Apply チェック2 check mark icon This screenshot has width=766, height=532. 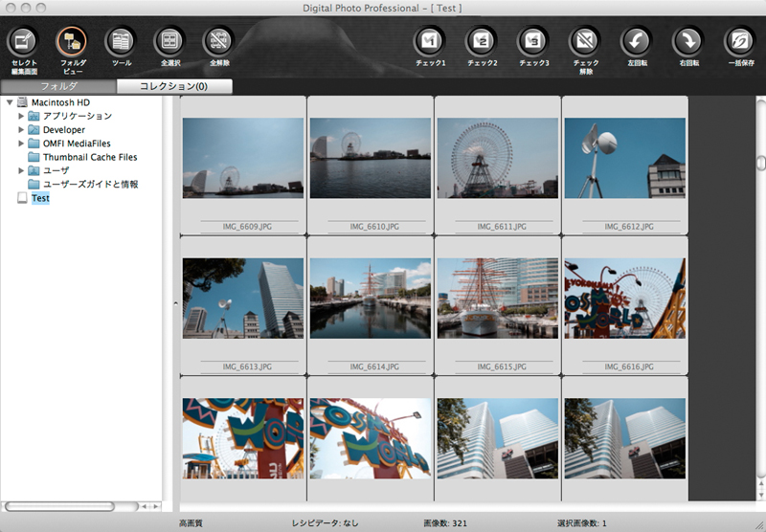[482, 41]
